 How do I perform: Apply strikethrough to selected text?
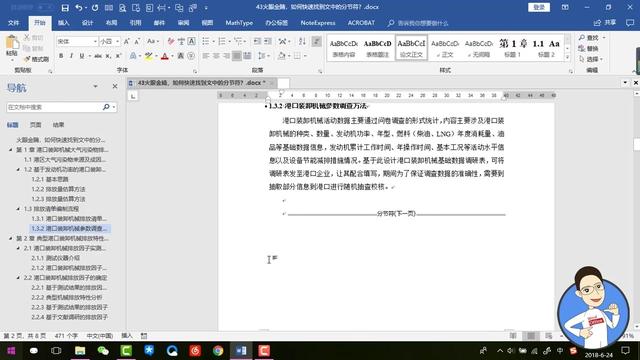pos(98,56)
